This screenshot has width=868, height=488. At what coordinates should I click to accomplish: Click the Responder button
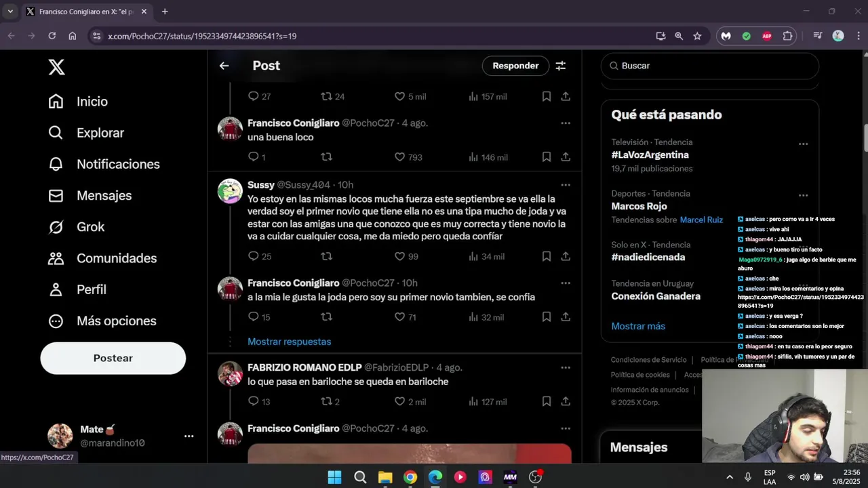coord(515,66)
